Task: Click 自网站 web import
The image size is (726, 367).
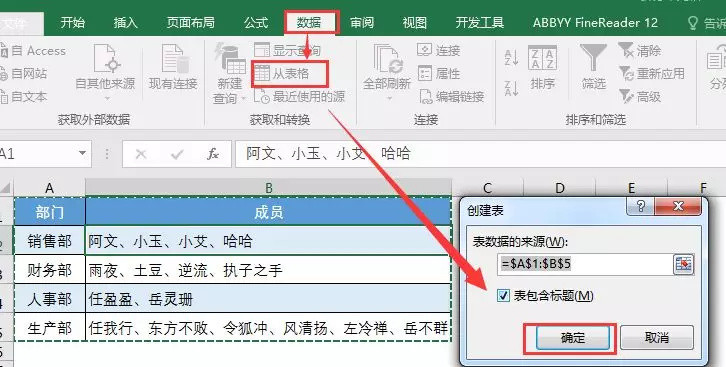Action: pos(24,73)
